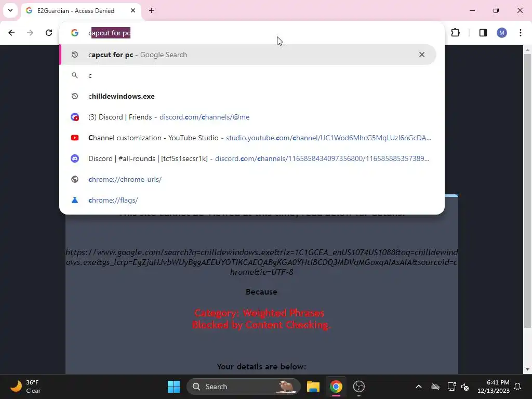Open the Chrome side panel
Screen dimensions: 532x399
pyautogui.click(x=483, y=33)
